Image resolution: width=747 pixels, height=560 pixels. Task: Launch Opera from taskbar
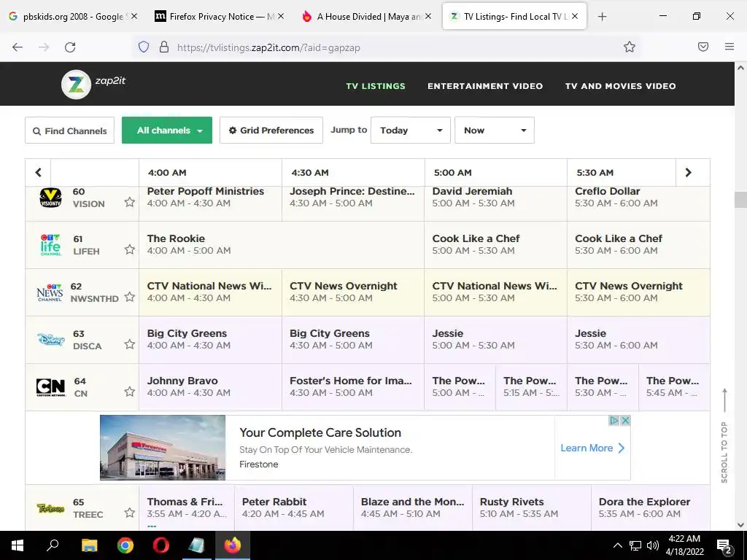pyautogui.click(x=161, y=545)
